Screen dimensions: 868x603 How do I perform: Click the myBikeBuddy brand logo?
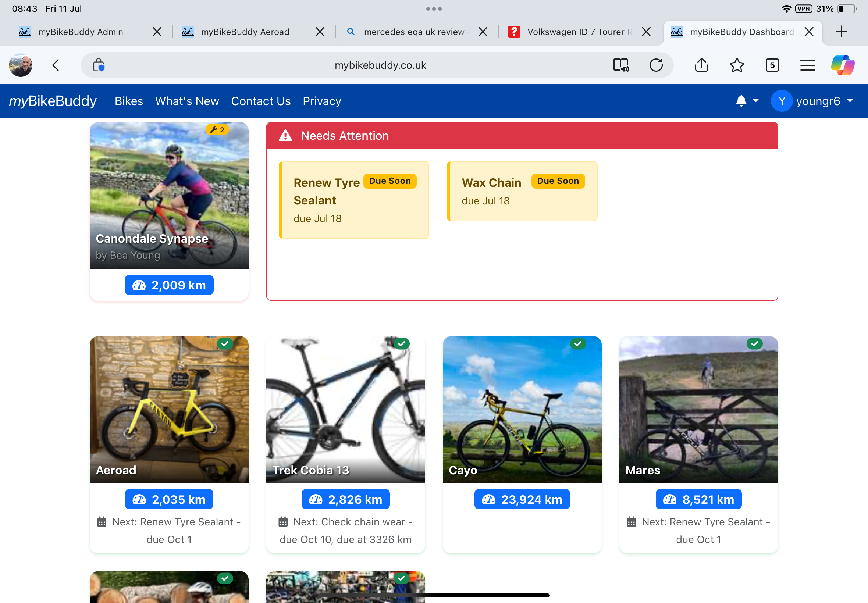coord(53,101)
